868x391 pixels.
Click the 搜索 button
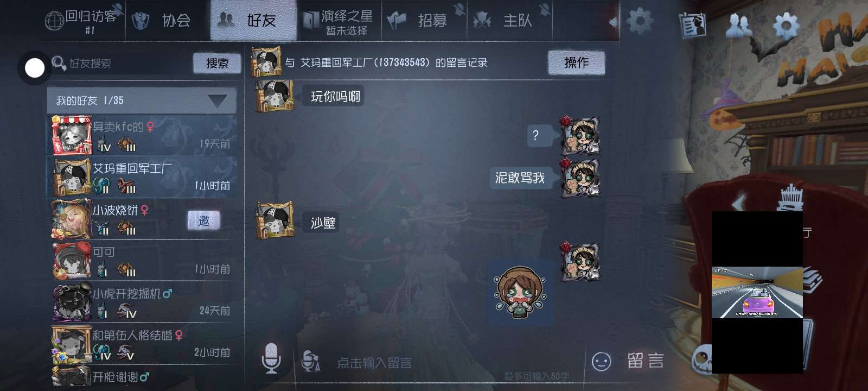point(217,64)
